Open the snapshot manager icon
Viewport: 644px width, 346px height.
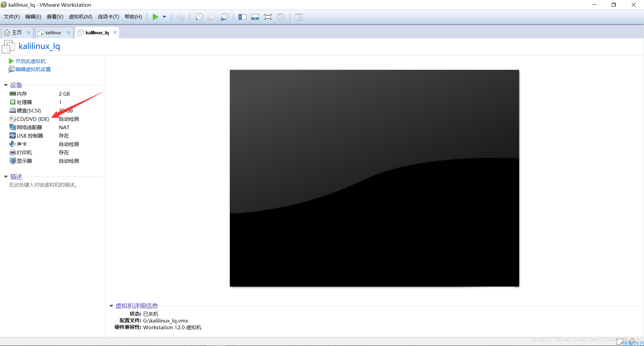224,17
